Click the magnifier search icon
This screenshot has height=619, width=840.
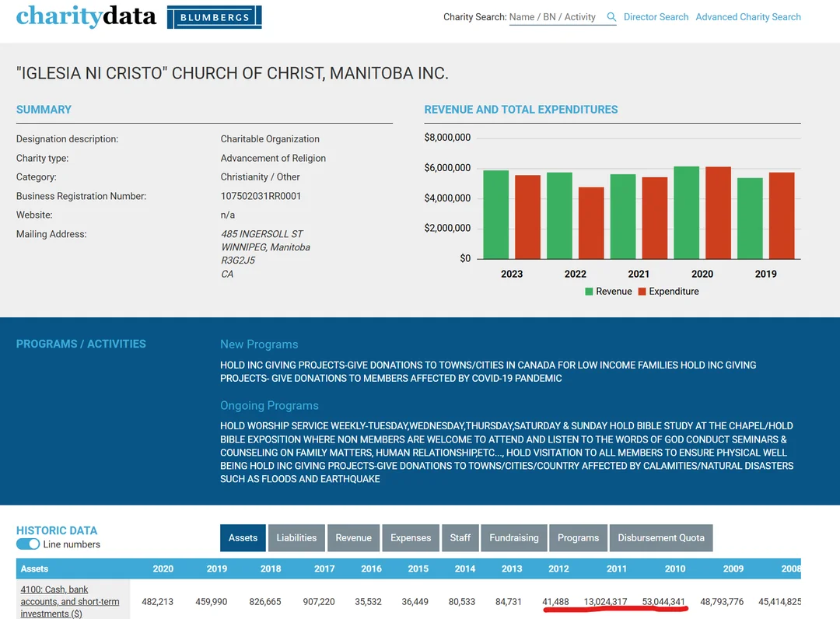tap(611, 17)
